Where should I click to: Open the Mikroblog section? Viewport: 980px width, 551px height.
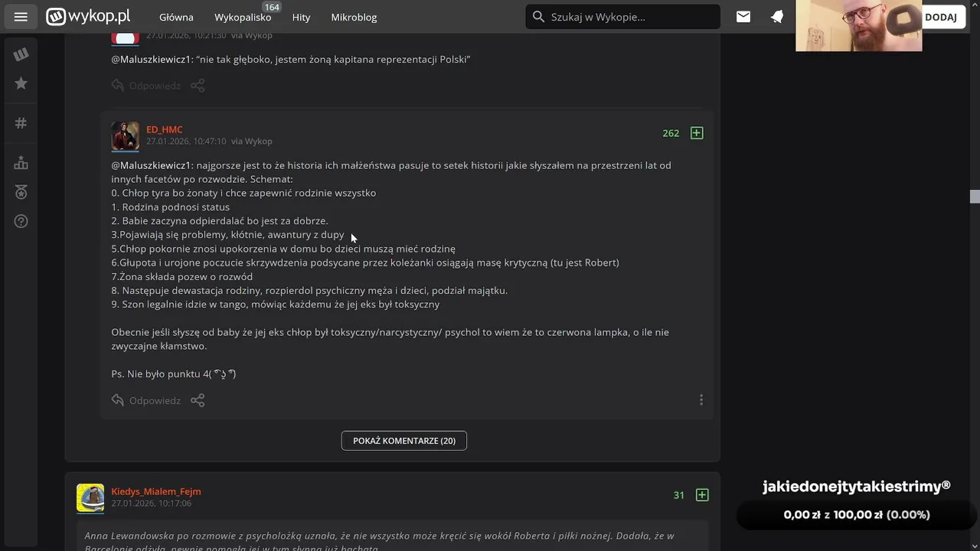click(x=354, y=17)
